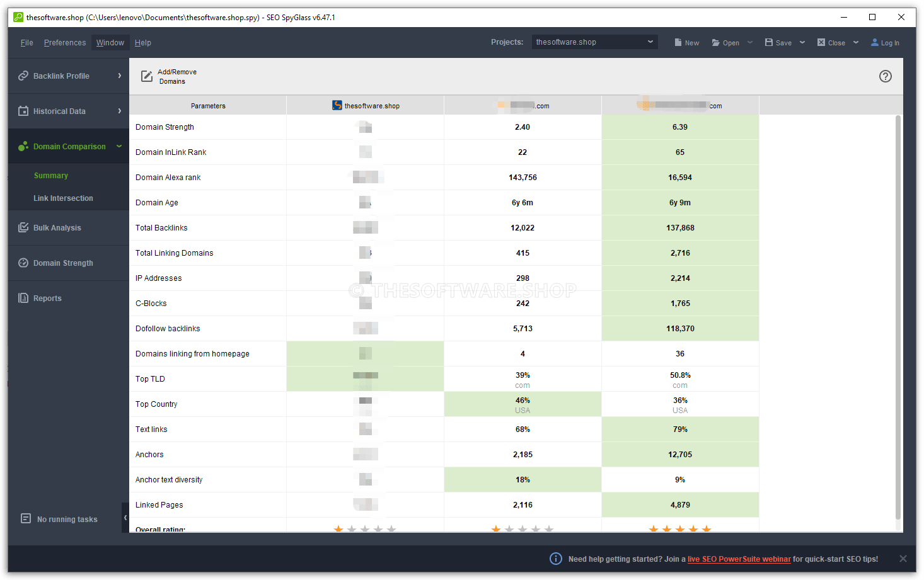Select the C-Blocks row label
924x580 pixels.
coord(151,304)
